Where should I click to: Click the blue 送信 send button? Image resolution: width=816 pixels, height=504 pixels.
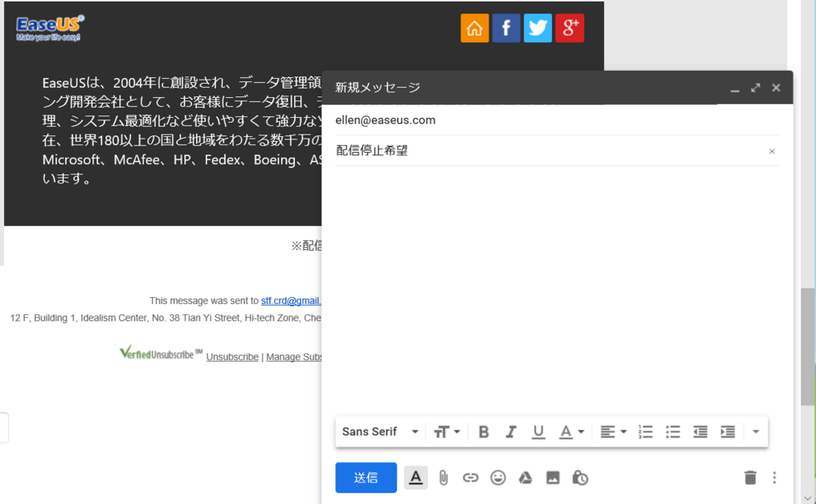click(366, 478)
